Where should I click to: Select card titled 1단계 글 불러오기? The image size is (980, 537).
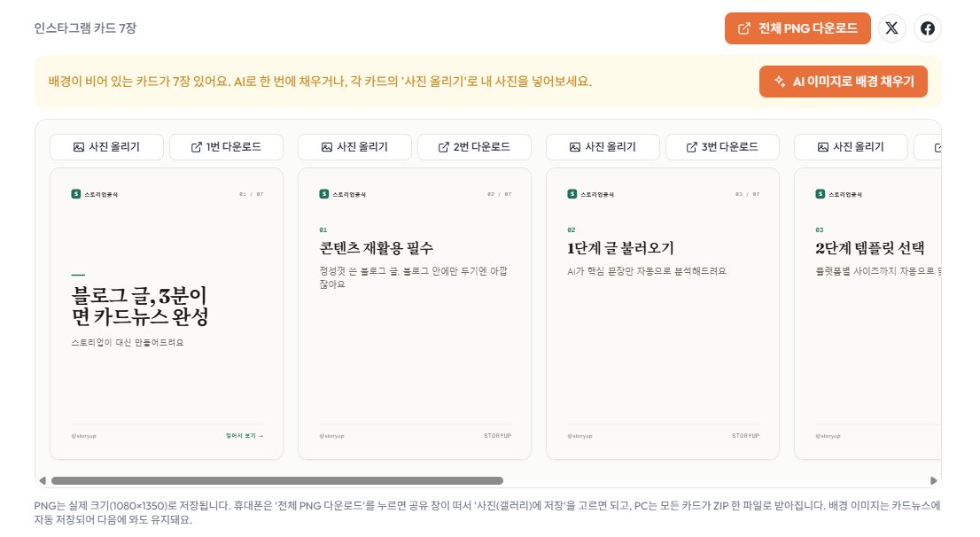[663, 314]
